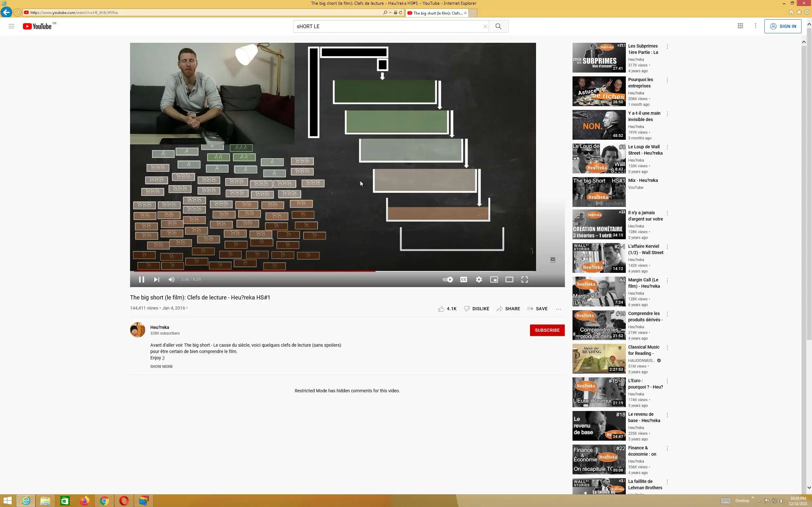
Task: Toggle theater mode view
Action: tap(509, 279)
